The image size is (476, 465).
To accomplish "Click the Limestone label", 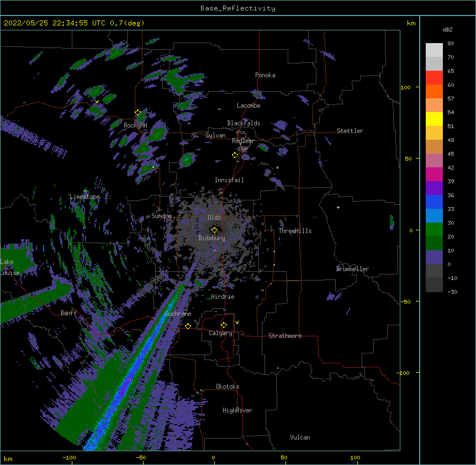I will coord(84,197).
